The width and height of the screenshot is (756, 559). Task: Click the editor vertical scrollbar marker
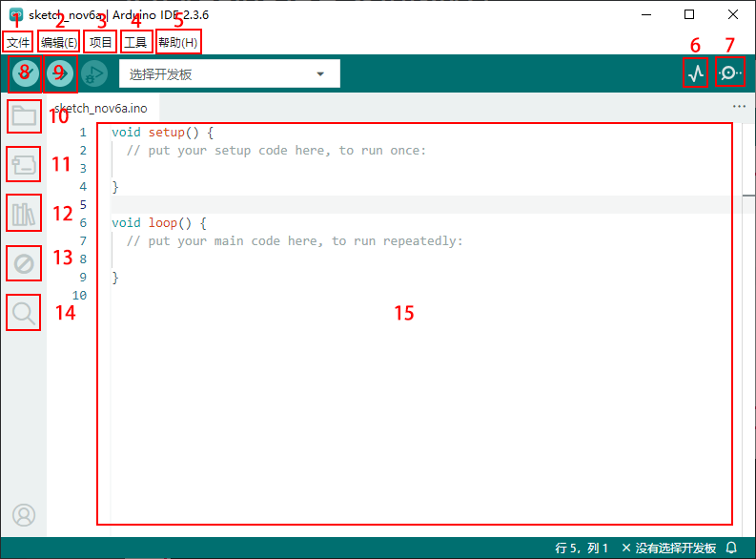pos(748,196)
